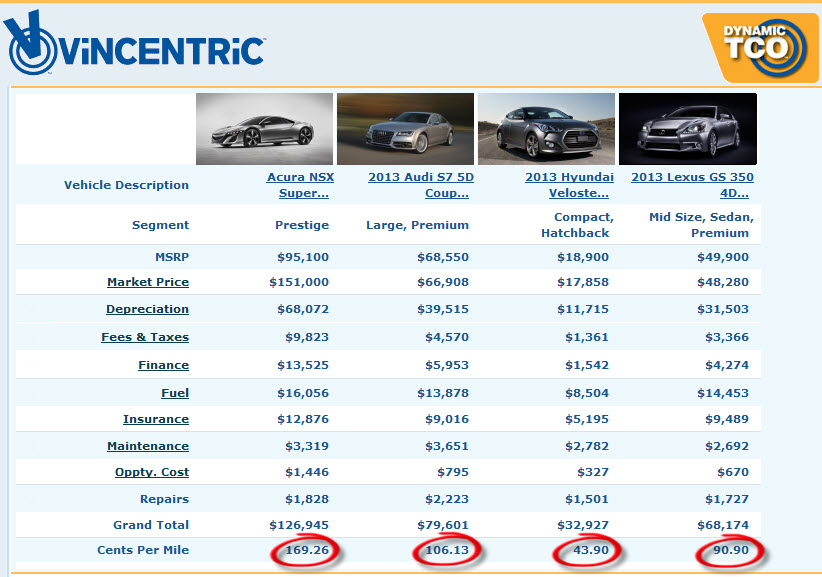Open the Lexus GS 350 photo

688,129
